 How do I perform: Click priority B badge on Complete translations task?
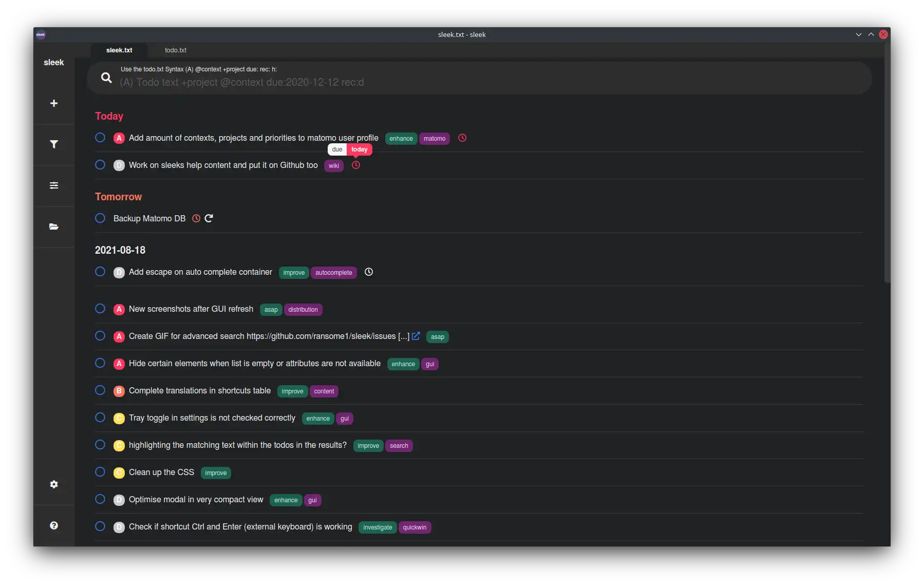(119, 391)
